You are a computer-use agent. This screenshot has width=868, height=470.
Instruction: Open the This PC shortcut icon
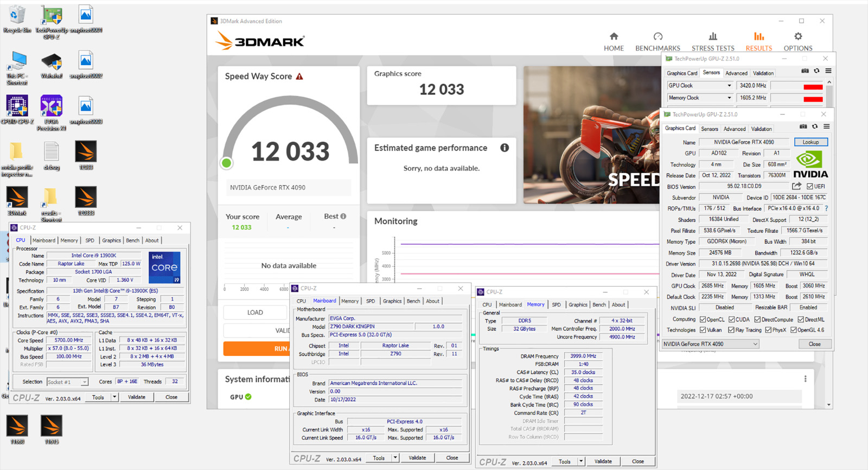(17, 68)
